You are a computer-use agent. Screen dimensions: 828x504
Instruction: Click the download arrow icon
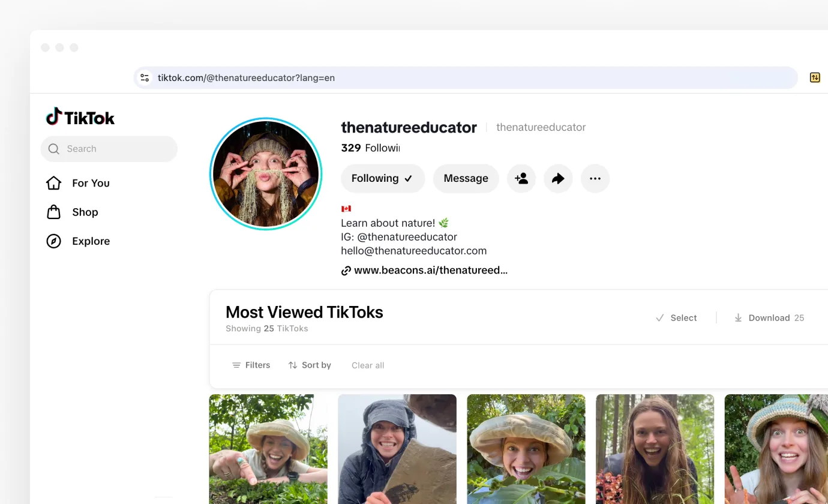click(739, 318)
